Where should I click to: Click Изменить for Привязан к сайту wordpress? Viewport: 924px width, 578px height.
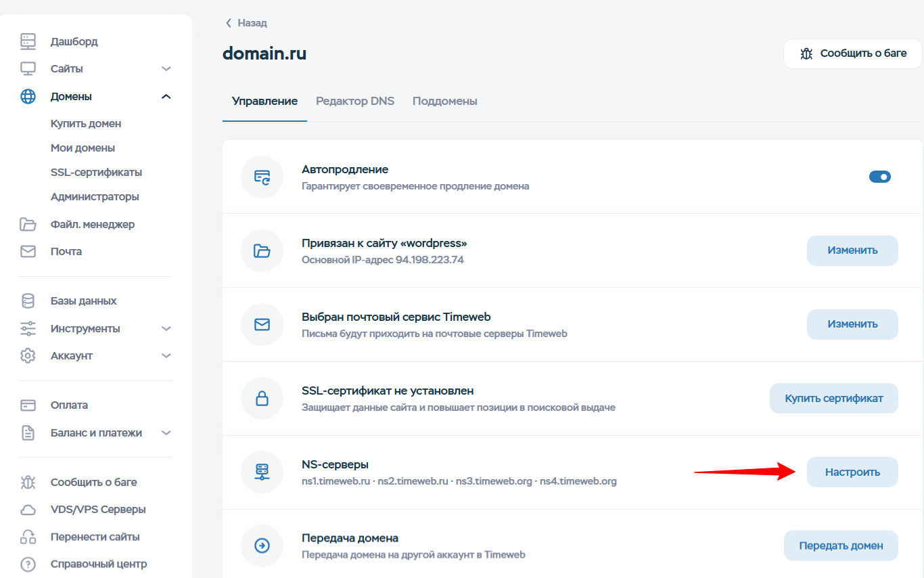coord(852,250)
